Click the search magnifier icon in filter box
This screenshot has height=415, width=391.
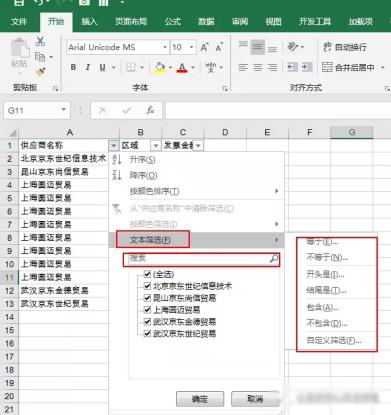(x=273, y=259)
